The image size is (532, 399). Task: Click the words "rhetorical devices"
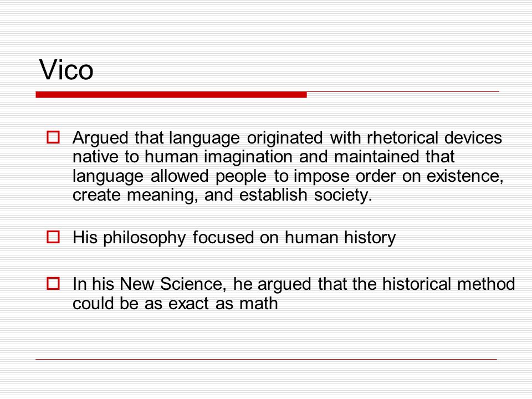tap(434, 137)
